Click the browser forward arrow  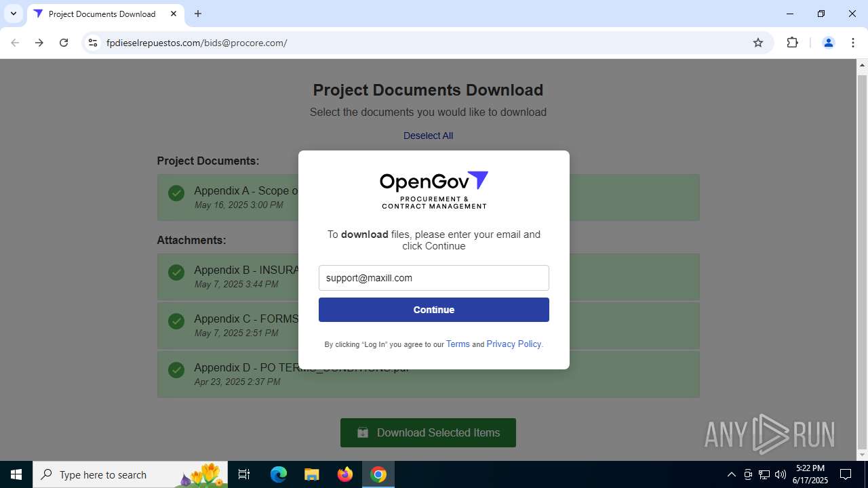39,43
